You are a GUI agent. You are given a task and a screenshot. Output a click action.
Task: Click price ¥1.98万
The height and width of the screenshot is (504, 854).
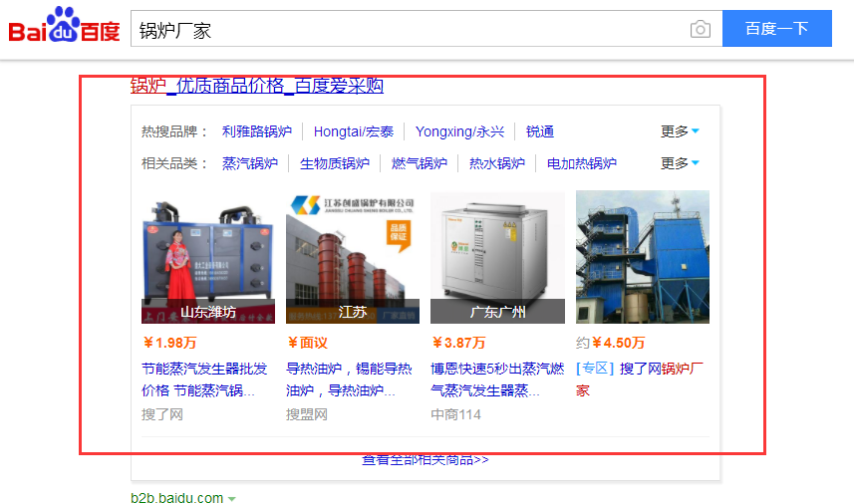pyautogui.click(x=169, y=343)
